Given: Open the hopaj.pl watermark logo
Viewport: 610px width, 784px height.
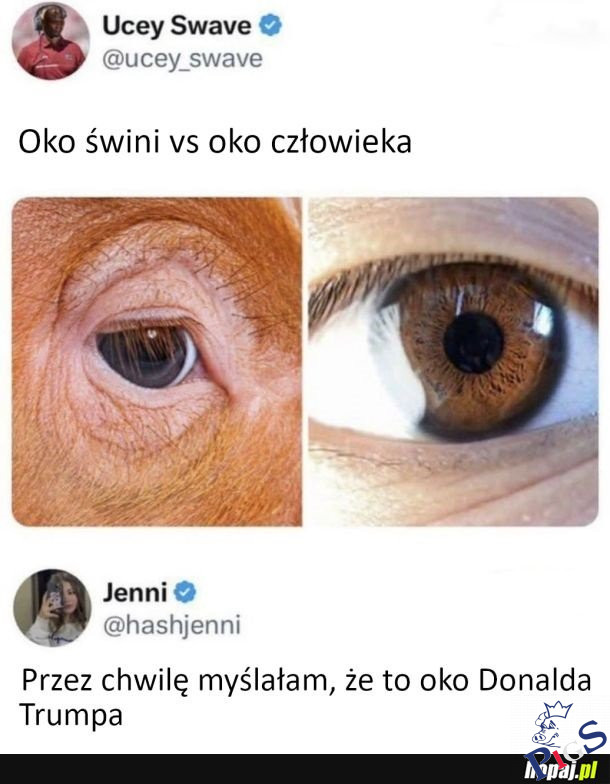Looking at the screenshot, I should (560, 768).
